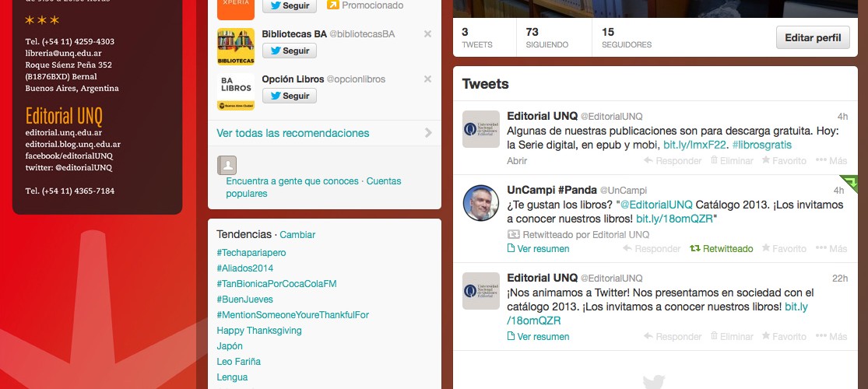Viewport: 868px width, 389px height.
Task: Open UnCampi profile photo
Action: [481, 203]
